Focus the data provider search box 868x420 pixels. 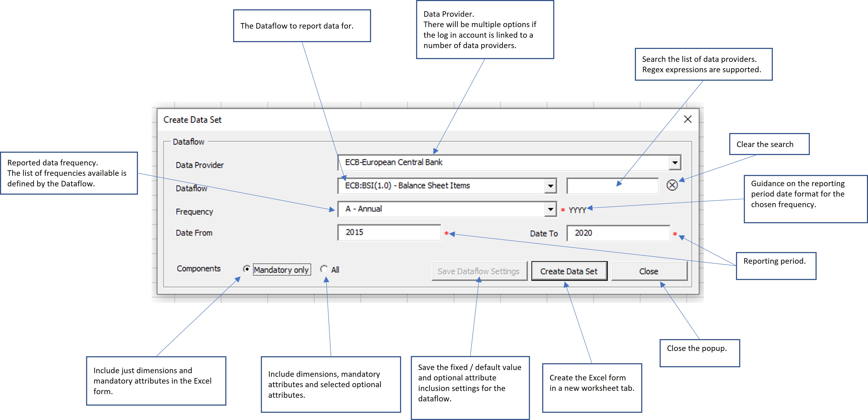(612, 186)
